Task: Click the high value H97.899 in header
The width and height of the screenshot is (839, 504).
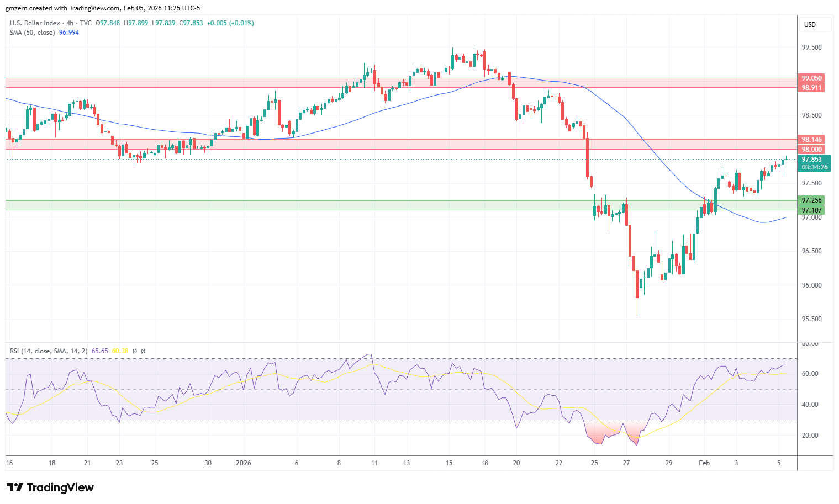Action: [x=136, y=23]
